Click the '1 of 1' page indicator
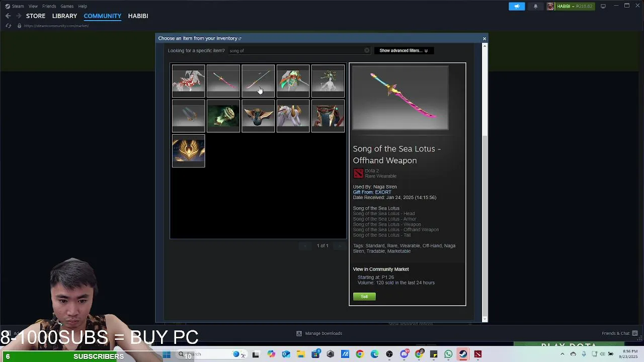Viewport: 644px width, 362px height. [323, 246]
